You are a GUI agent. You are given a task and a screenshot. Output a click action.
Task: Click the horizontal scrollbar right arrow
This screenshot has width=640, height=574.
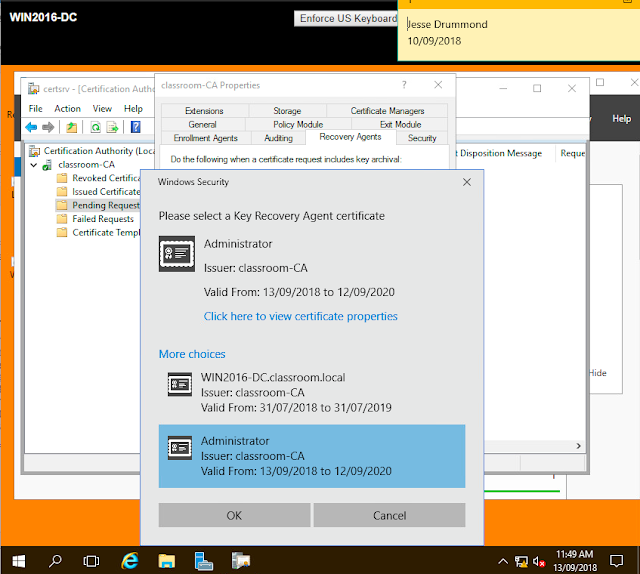coord(578,446)
